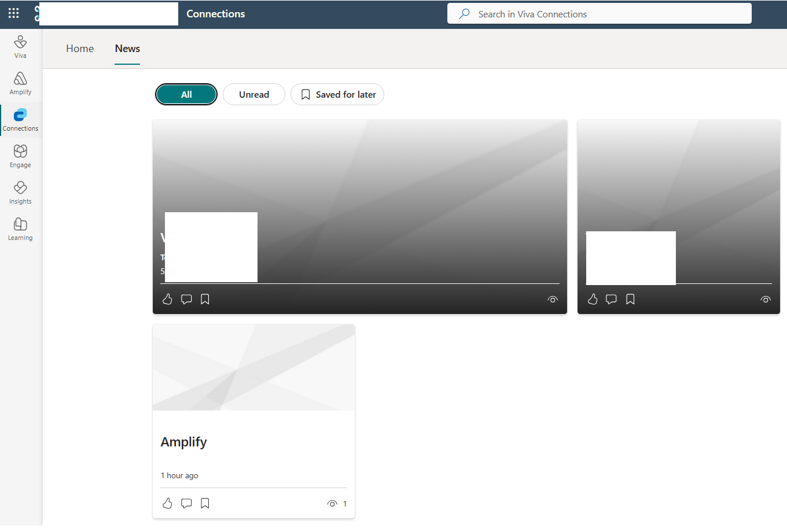Select the News tab

pyautogui.click(x=127, y=49)
